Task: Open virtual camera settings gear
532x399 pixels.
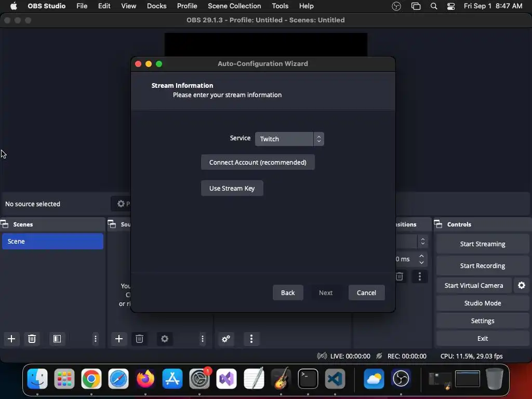Action: (x=522, y=285)
